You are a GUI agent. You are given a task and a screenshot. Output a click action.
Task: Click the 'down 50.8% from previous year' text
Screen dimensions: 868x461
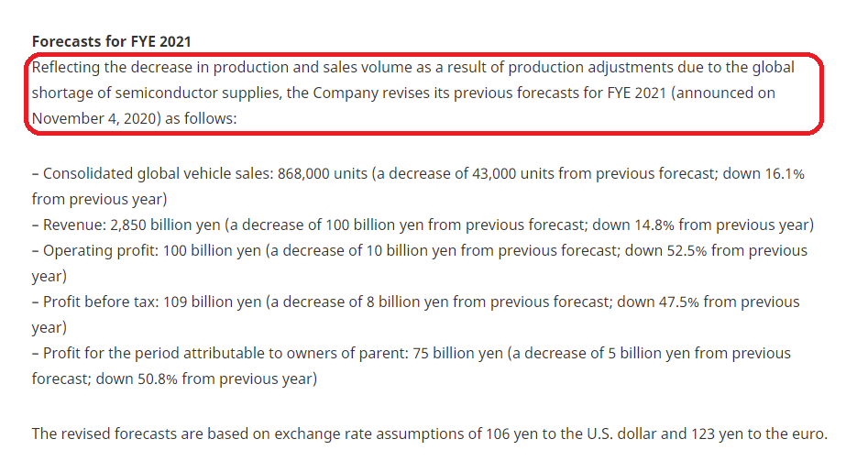click(x=204, y=379)
